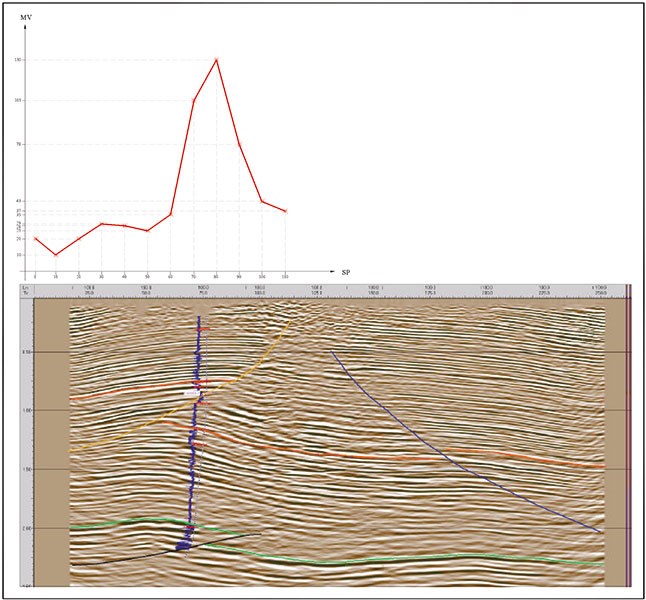Click the first data point at SP 0

[x=35, y=238]
